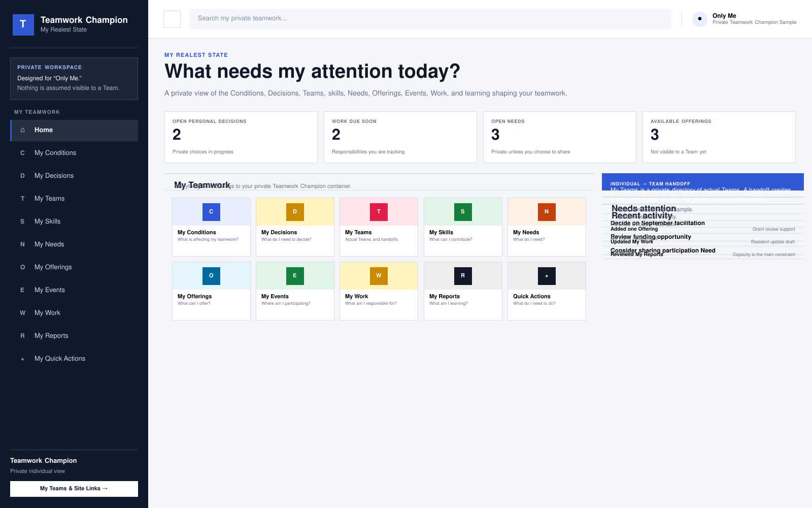812x508 pixels.
Task: Open the Quick Actions card title
Action: click(532, 297)
